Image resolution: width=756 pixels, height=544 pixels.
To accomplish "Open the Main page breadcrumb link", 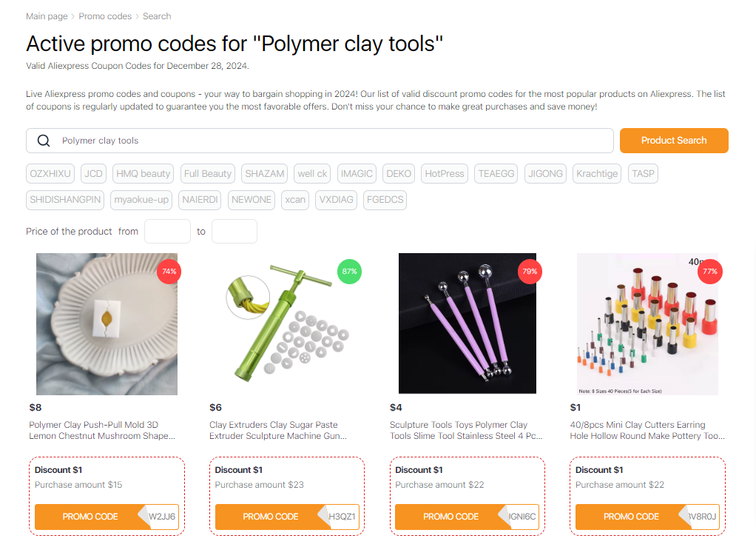I will (47, 16).
